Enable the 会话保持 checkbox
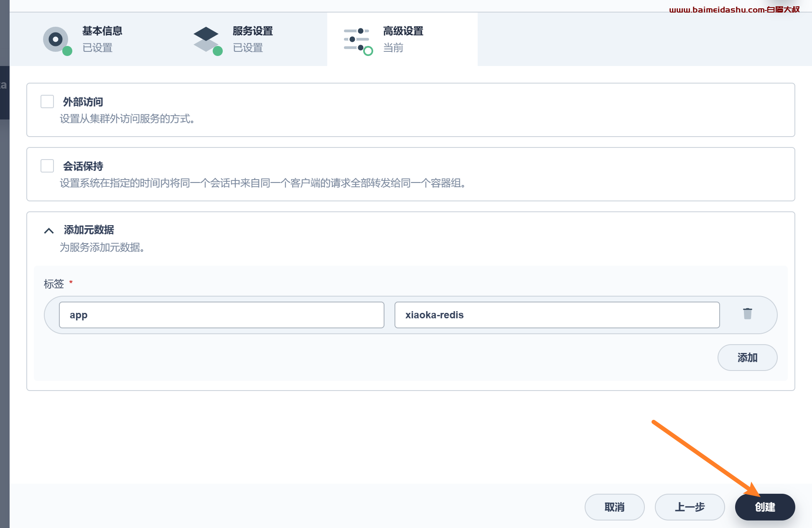This screenshot has width=812, height=528. click(x=47, y=166)
